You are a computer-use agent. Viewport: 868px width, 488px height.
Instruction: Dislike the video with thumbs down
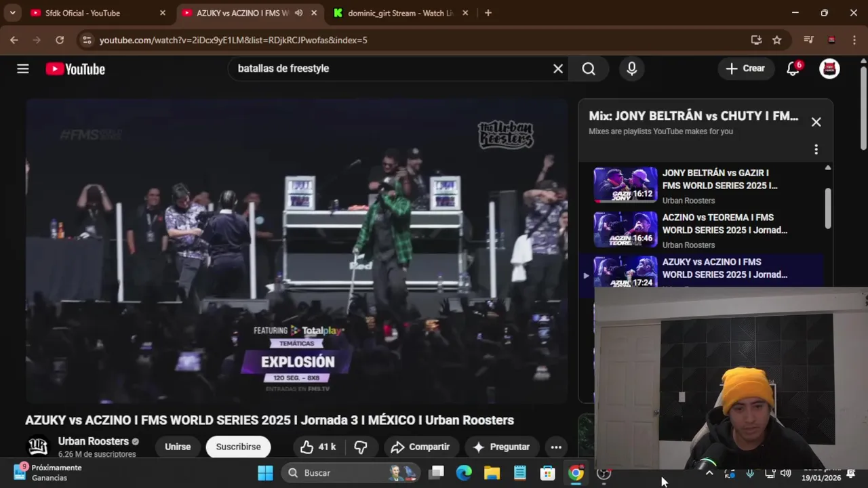tap(361, 447)
